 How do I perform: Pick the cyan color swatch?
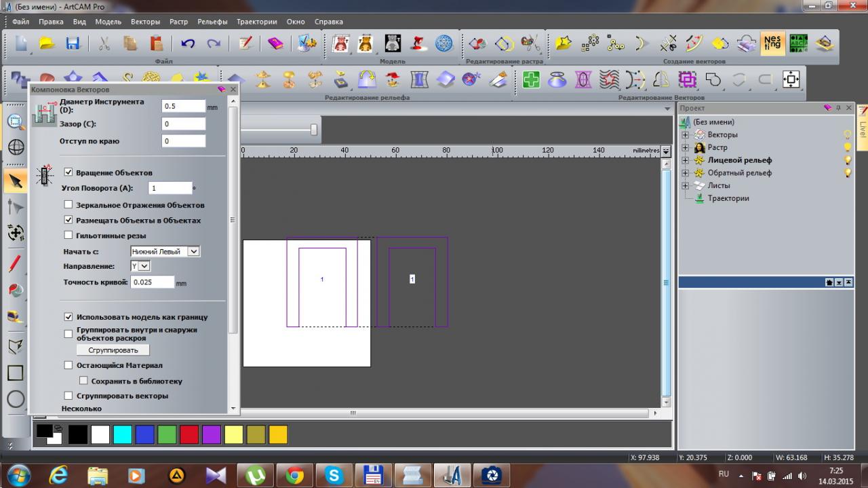(122, 434)
